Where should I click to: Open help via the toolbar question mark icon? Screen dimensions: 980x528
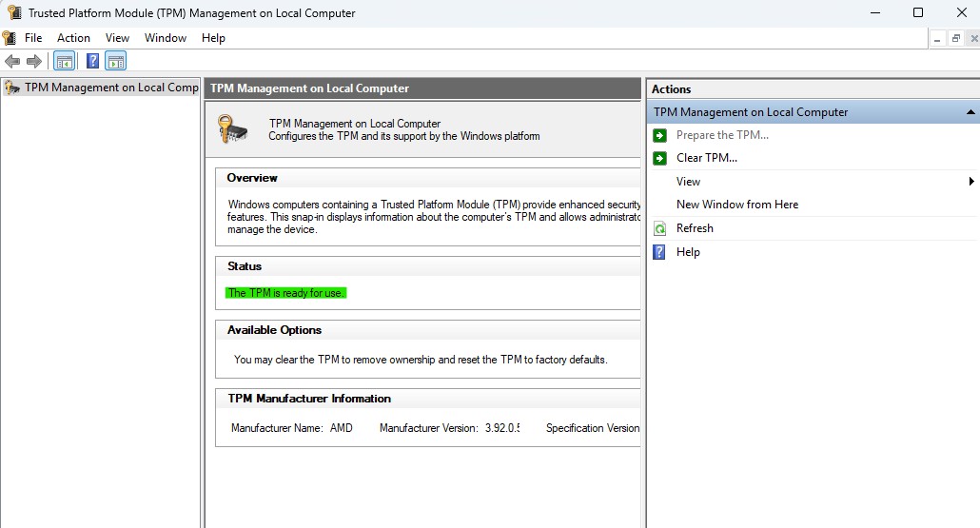coord(92,61)
